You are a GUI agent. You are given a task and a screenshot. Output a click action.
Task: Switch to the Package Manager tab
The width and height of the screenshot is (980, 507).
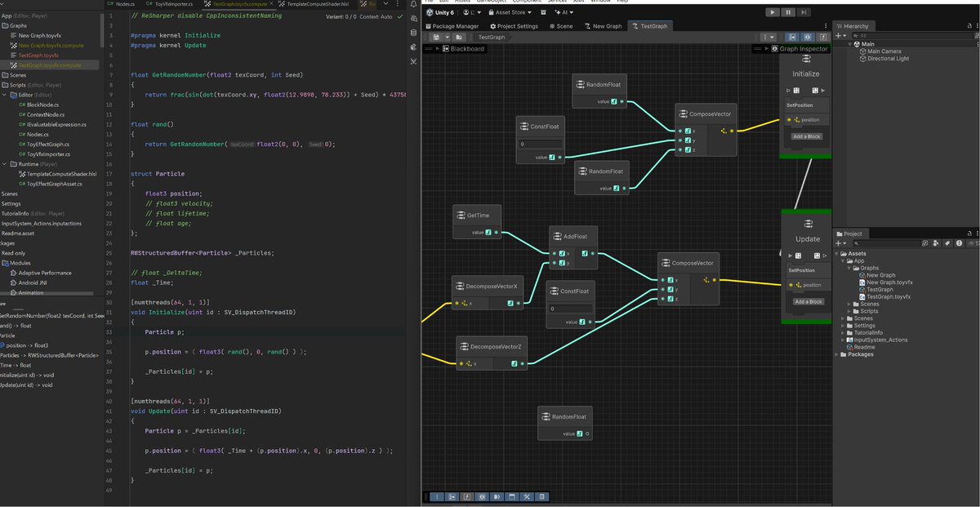[x=454, y=26]
